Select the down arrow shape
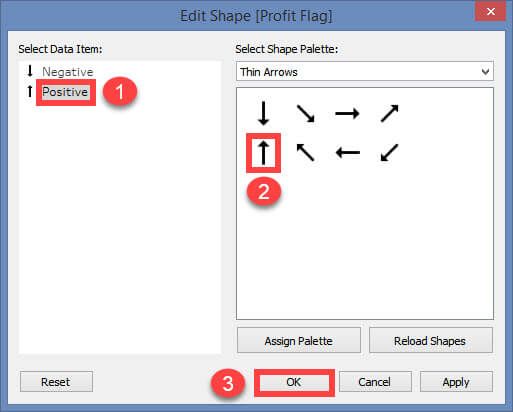The width and height of the screenshot is (513, 412). point(263,113)
